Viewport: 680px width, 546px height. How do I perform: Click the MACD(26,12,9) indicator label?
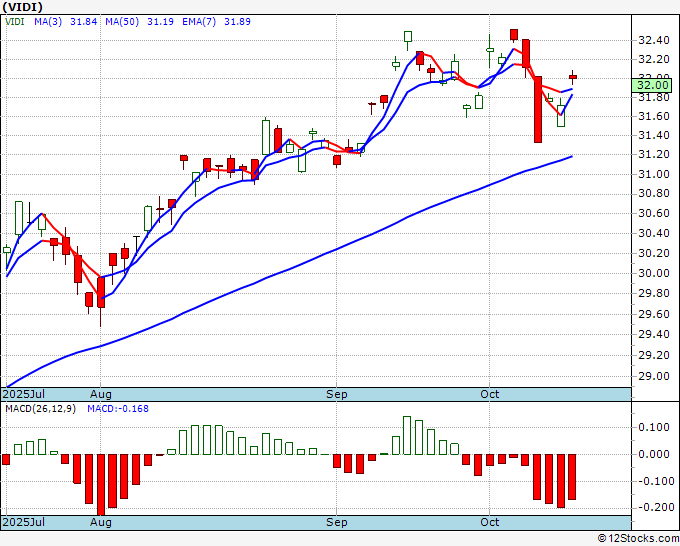click(40, 409)
